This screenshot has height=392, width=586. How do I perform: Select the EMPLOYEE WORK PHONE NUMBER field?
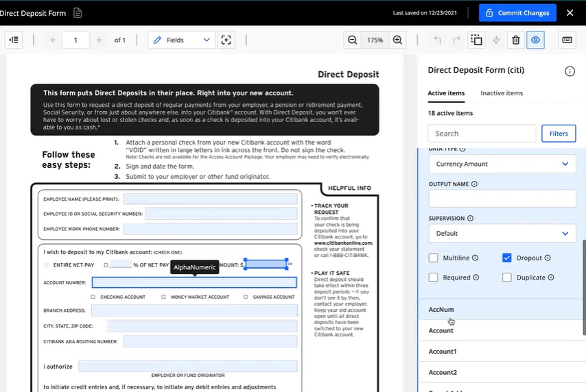pyautogui.click(x=211, y=229)
